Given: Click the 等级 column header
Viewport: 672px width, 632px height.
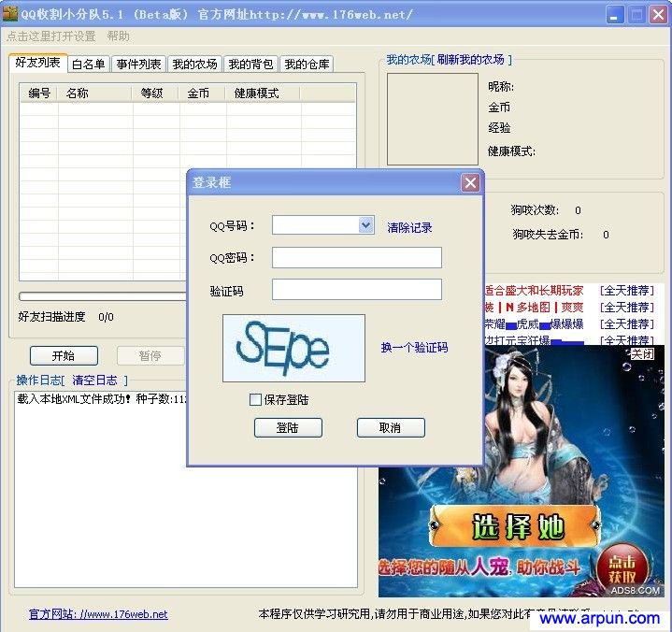Looking at the screenshot, I should coord(156,93).
